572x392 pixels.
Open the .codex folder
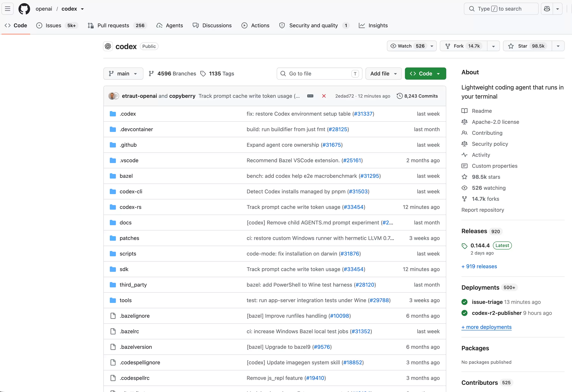point(128,114)
